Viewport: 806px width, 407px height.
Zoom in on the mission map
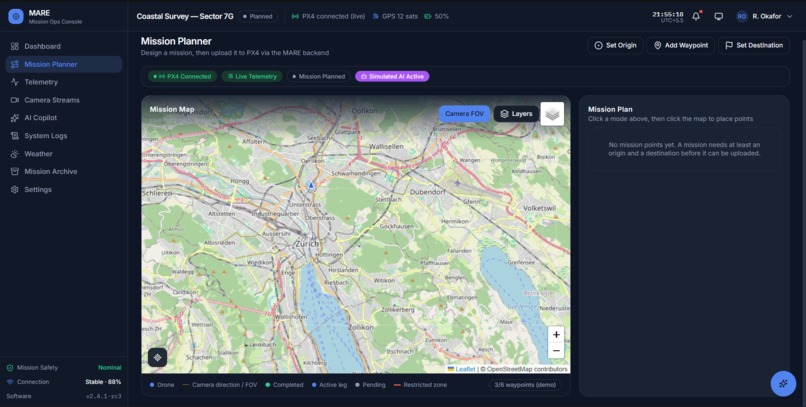pos(556,335)
